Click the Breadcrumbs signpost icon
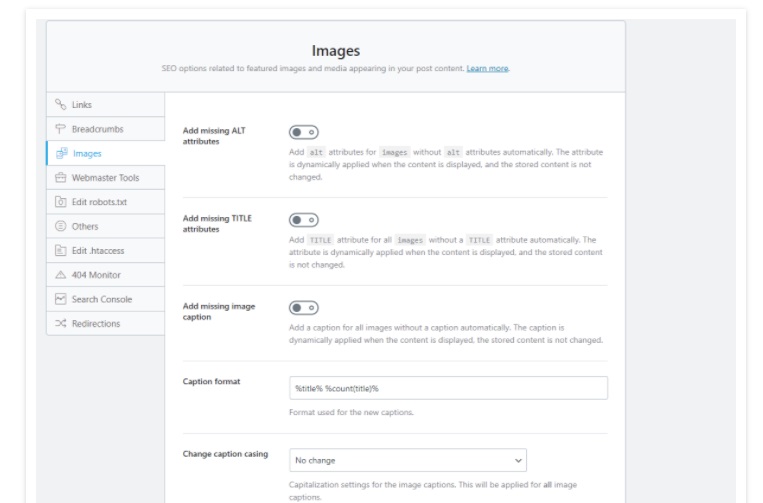 coord(60,129)
